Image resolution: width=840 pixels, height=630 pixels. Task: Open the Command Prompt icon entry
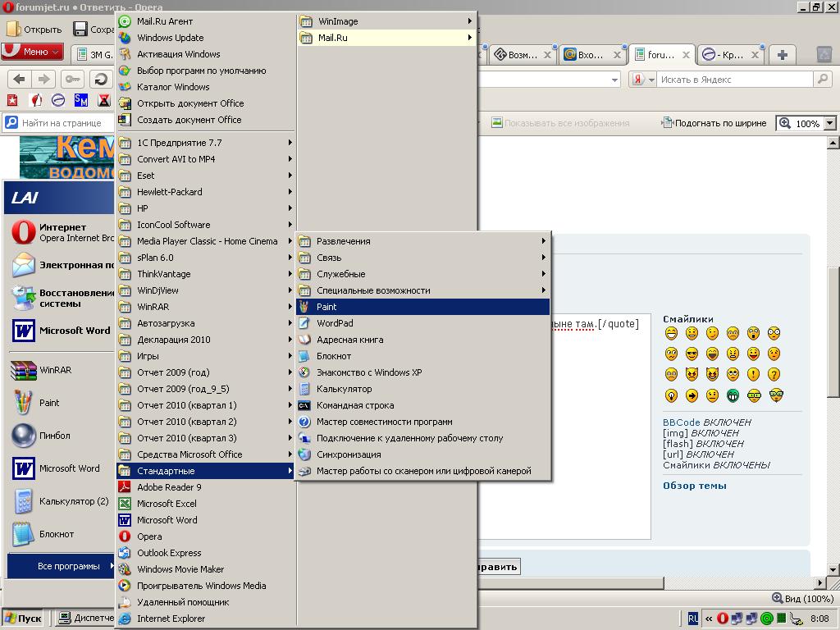coord(304,405)
